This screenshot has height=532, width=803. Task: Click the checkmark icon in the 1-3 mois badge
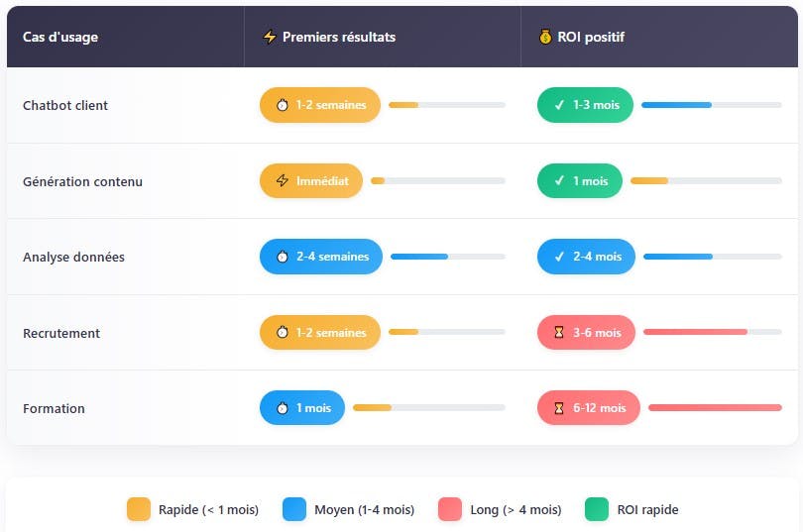pos(558,105)
